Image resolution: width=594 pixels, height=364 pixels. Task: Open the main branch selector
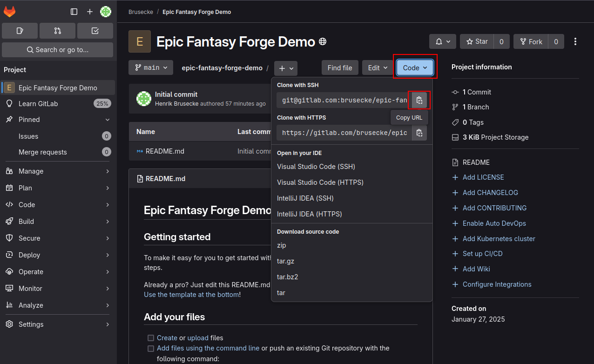tap(151, 67)
